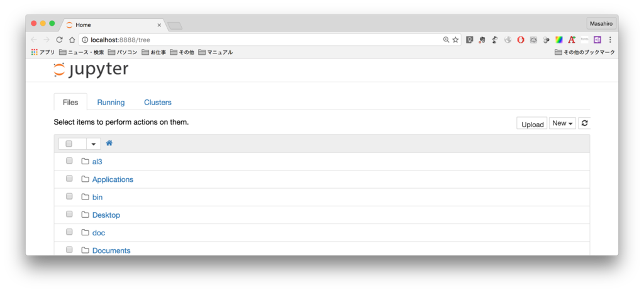Bookmark this page with star icon

coord(455,40)
